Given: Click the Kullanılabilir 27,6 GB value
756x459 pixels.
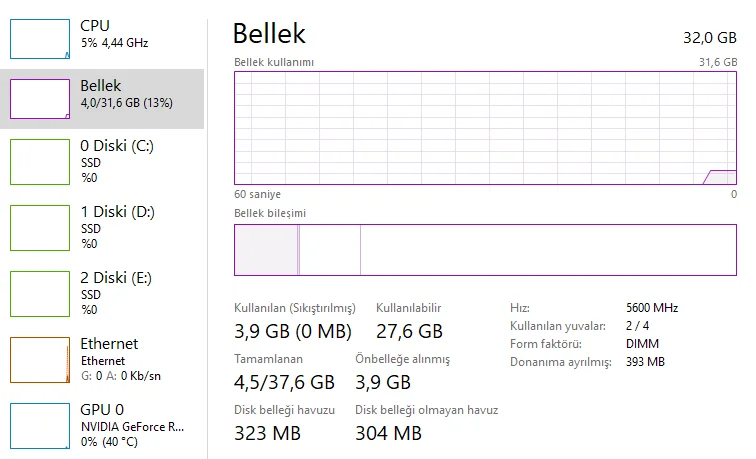Looking at the screenshot, I should (x=409, y=331).
